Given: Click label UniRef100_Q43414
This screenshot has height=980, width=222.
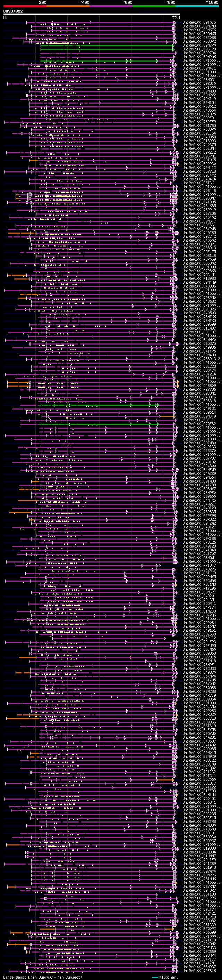Looking at the screenshot, I should pos(199,179).
